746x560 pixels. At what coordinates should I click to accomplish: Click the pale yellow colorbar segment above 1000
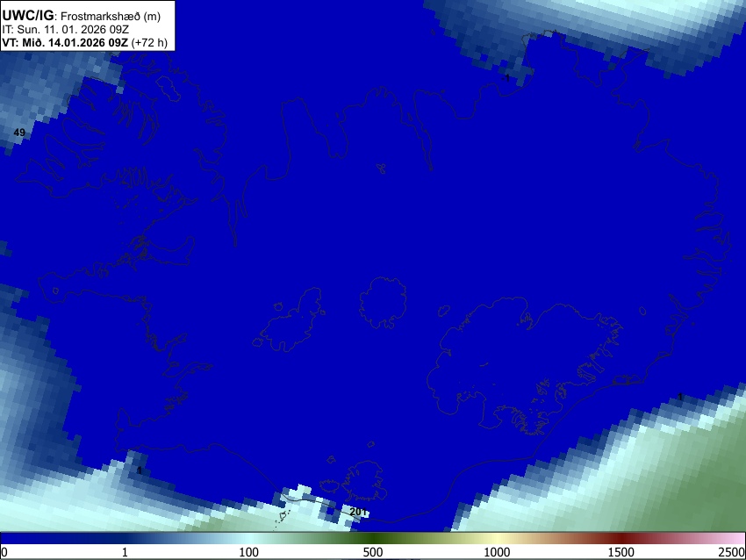[497, 538]
